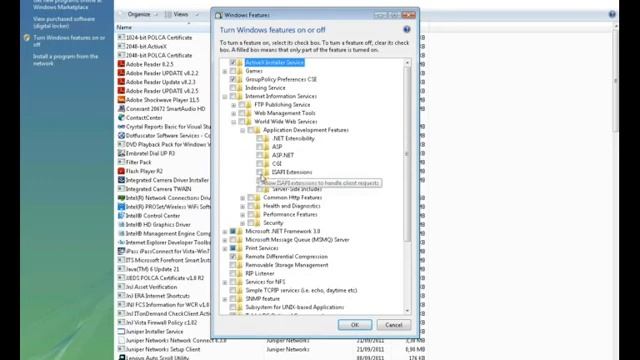Select the Filter Pack program icon
Image resolution: width=640 pixels, height=360 pixels.
coord(121,162)
